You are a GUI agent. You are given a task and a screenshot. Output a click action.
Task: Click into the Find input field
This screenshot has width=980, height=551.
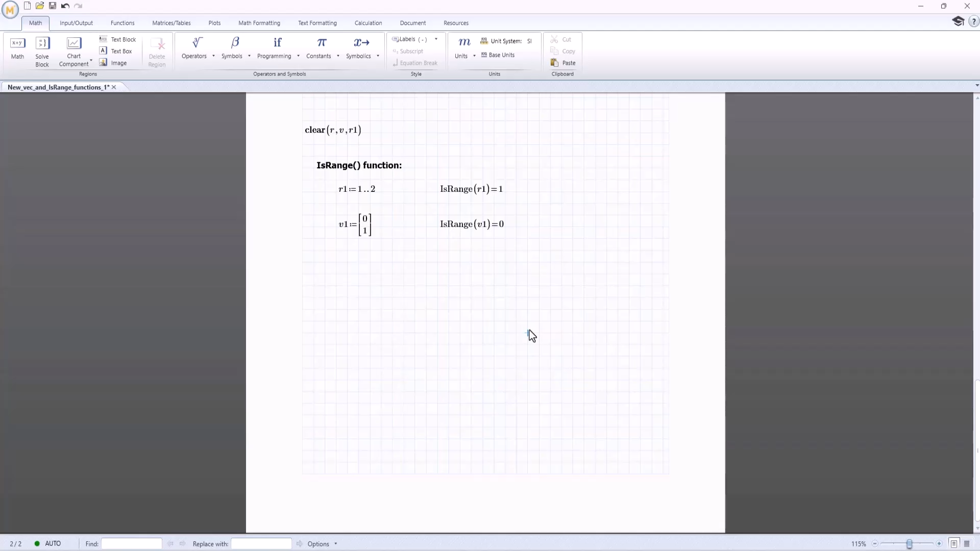pyautogui.click(x=132, y=544)
